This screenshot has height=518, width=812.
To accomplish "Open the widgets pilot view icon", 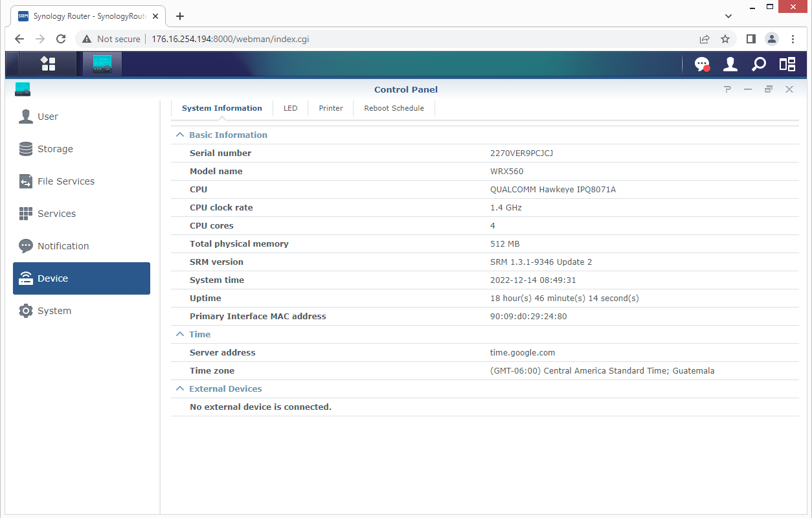I will (x=787, y=64).
